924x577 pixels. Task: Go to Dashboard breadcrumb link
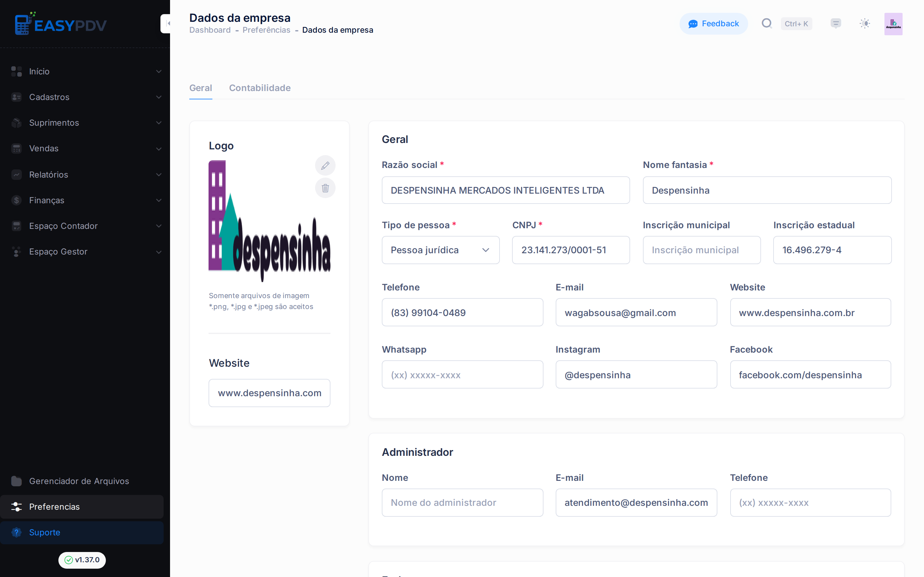210,30
